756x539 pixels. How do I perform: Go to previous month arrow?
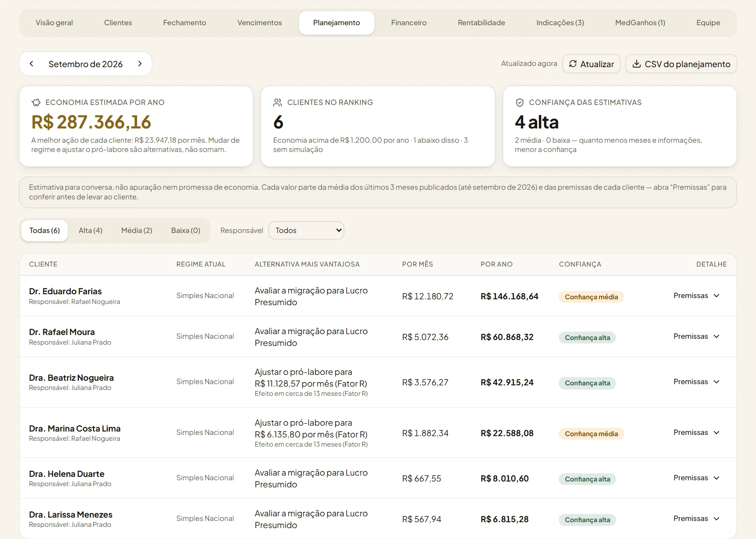coord(31,64)
